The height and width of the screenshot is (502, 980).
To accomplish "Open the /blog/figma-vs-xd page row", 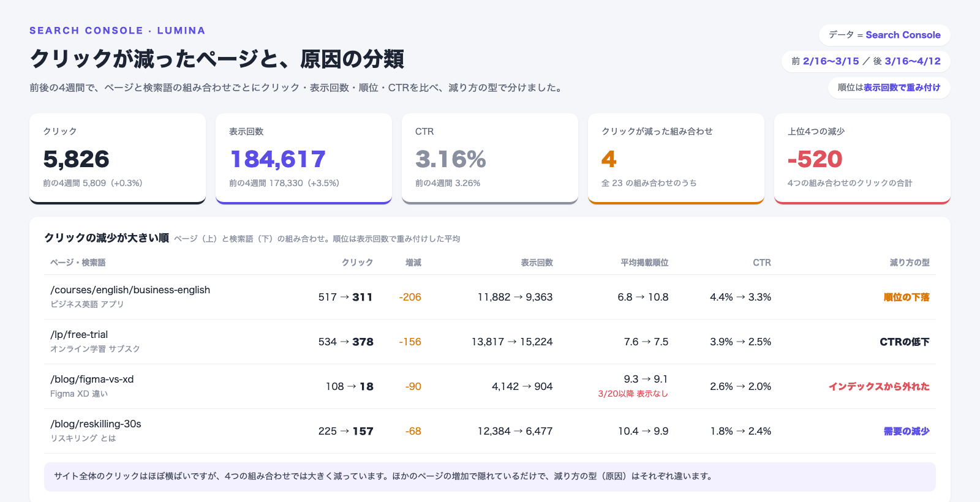I will 490,386.
